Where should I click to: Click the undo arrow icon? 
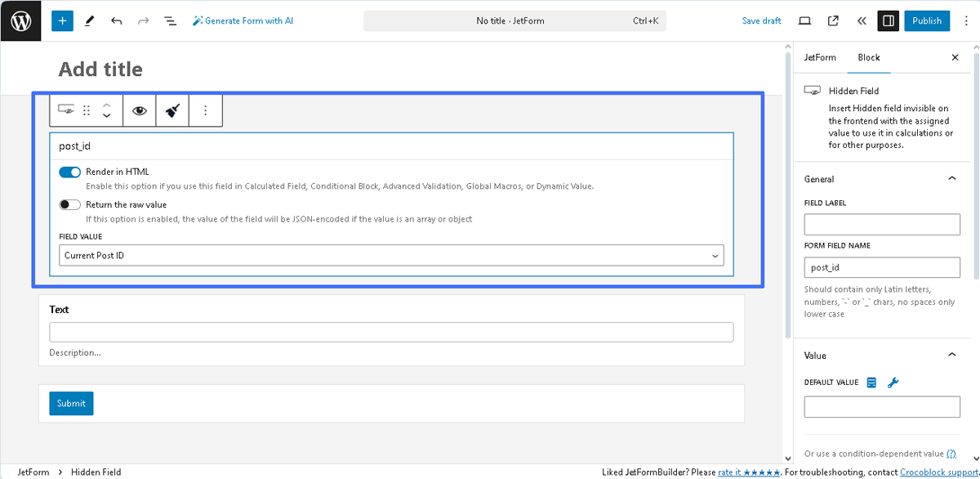(x=117, y=20)
